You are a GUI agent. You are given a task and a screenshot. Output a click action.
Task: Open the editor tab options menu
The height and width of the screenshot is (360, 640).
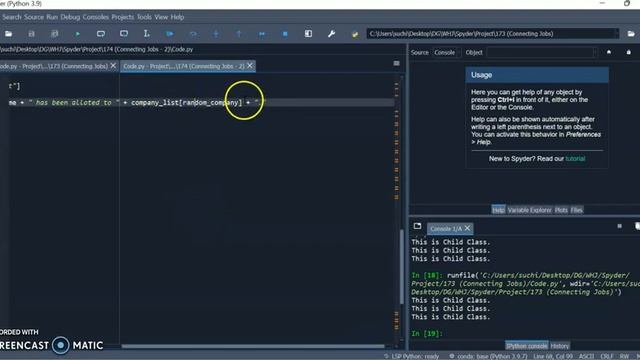click(x=396, y=63)
